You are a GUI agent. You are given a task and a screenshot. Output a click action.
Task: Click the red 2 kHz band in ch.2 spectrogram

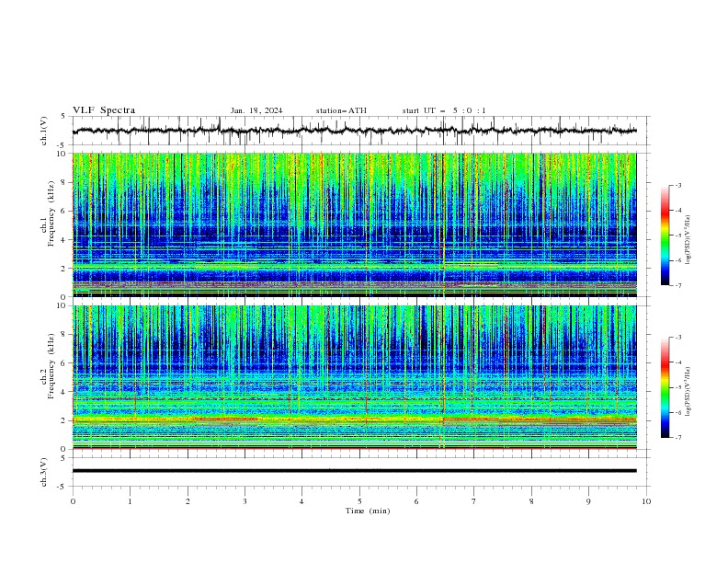(x=354, y=419)
